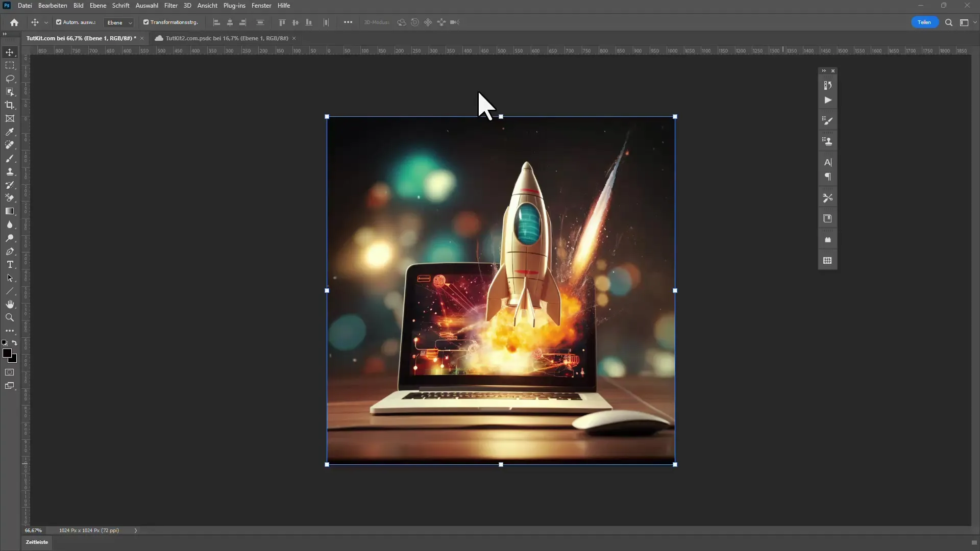Image resolution: width=980 pixels, height=551 pixels.
Task: Select the Spot Healing Brush tool
Action: pyautogui.click(x=10, y=145)
